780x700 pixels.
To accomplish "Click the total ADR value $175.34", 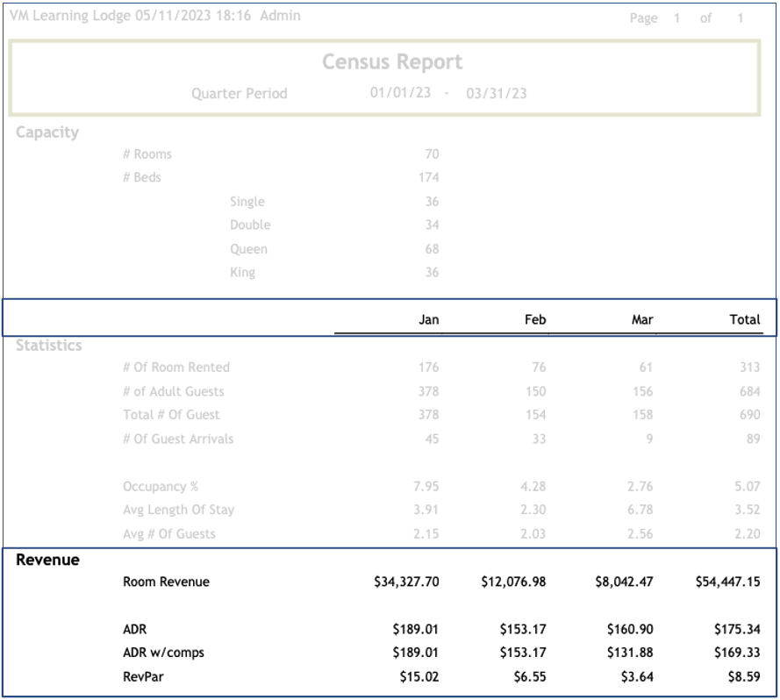I will point(737,629).
